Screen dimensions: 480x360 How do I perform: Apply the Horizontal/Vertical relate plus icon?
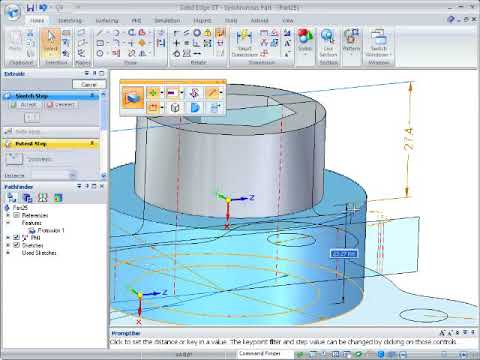click(177, 43)
